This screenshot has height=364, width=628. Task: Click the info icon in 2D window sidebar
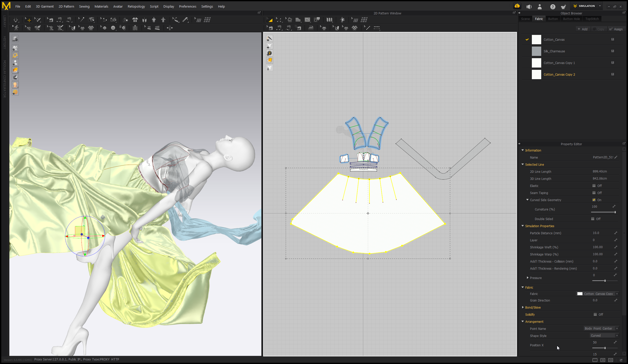270,53
